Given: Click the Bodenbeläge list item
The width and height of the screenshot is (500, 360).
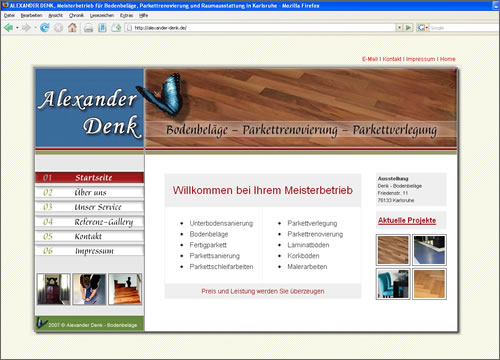Looking at the screenshot, I should coord(209,234).
